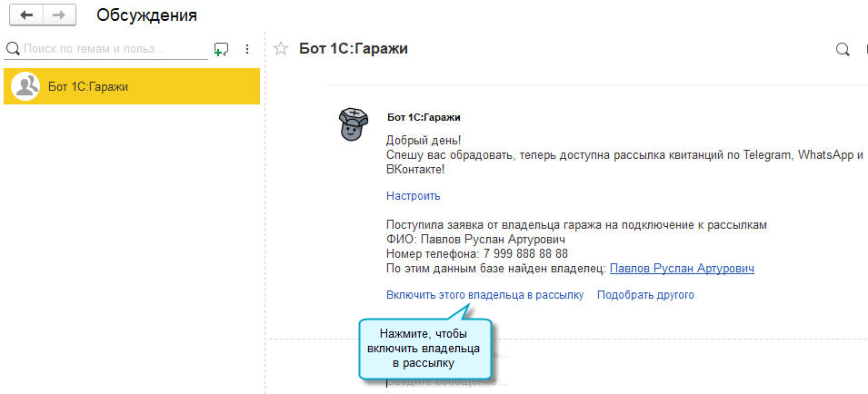The height and width of the screenshot is (394, 868).
Task: Toggle the favorite star next to Бот 1С:Гаражи
Action: coord(281,49)
